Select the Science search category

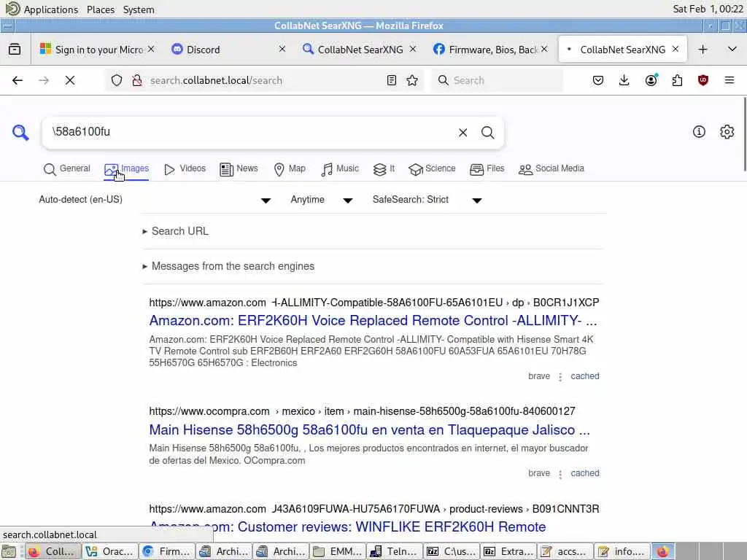(x=432, y=168)
